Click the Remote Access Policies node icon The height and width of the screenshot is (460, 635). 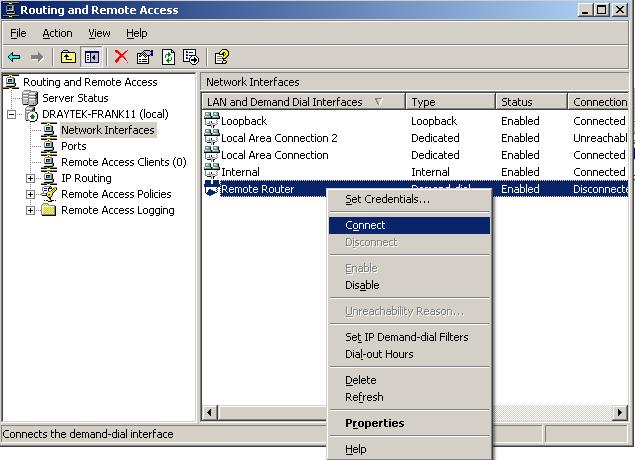coord(49,194)
